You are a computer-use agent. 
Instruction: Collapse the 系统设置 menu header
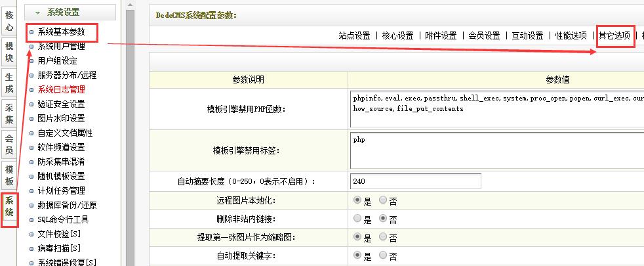(x=70, y=12)
